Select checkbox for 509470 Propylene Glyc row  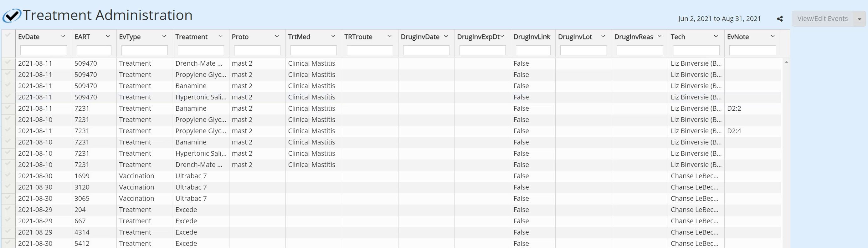(8, 73)
